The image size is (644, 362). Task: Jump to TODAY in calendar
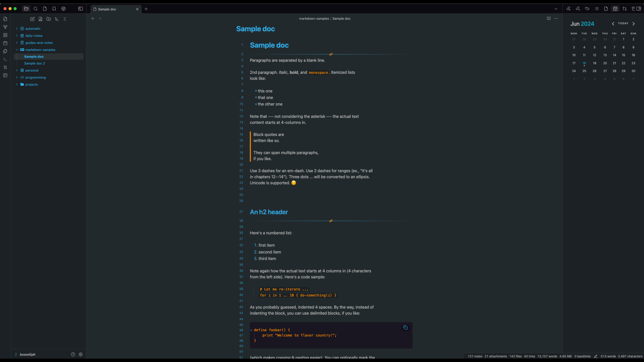[623, 23]
